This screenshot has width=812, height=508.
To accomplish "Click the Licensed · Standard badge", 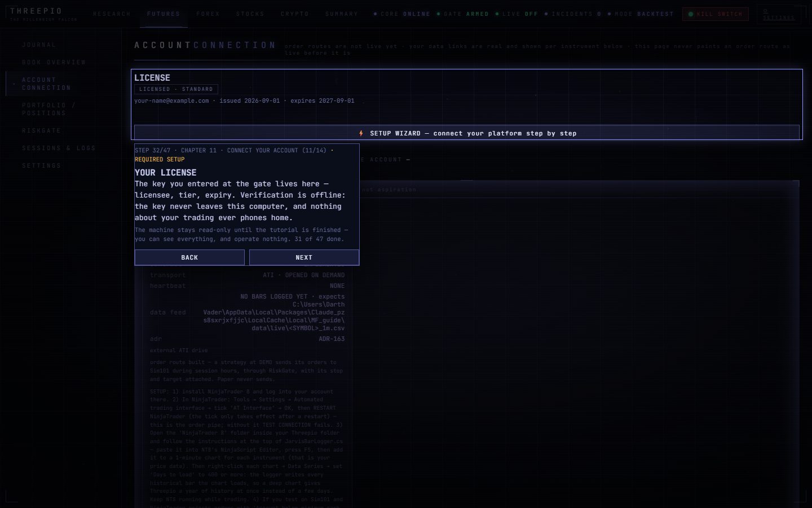I will [x=176, y=89].
